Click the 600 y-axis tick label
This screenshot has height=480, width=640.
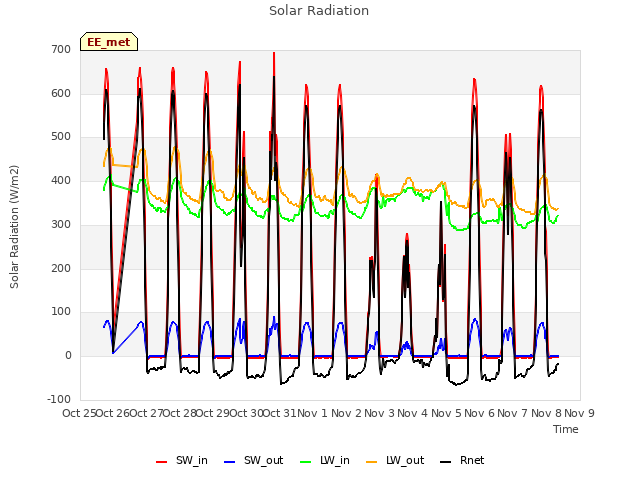pos(61,93)
